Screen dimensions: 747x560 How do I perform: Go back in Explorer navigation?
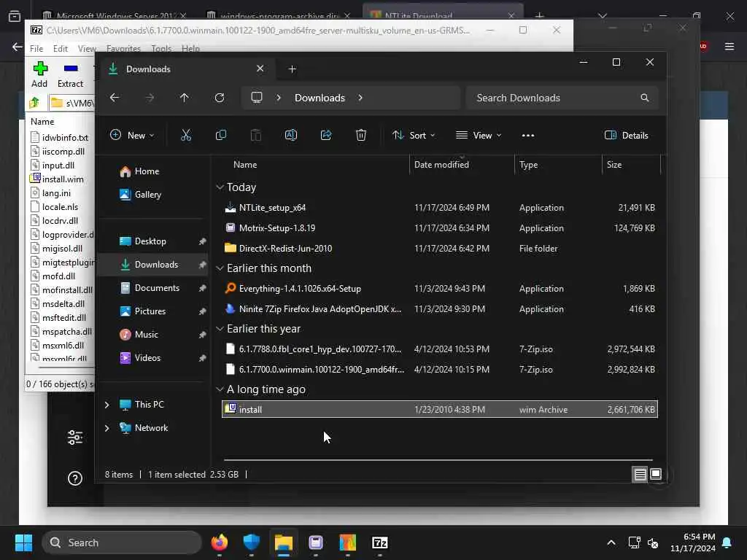pyautogui.click(x=115, y=98)
